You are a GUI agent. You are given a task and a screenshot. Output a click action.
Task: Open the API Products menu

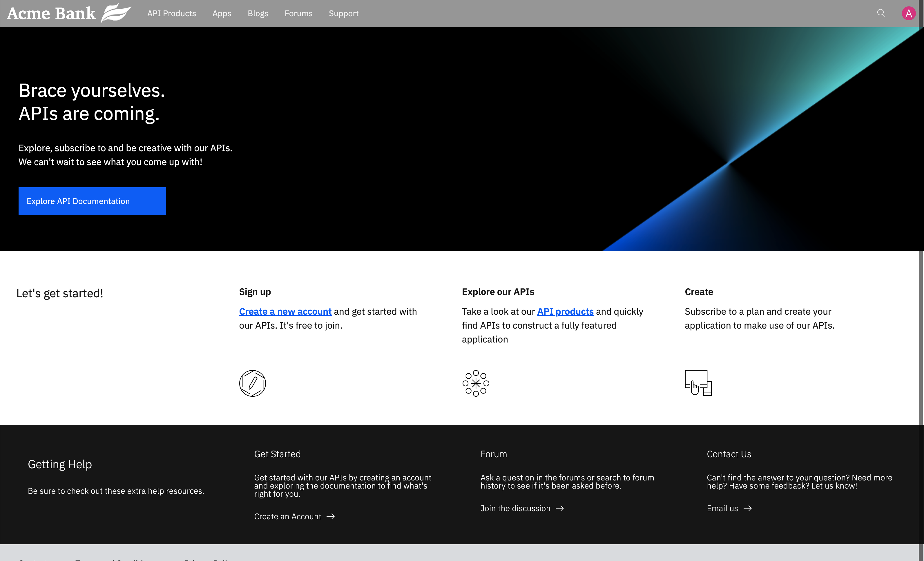click(171, 13)
